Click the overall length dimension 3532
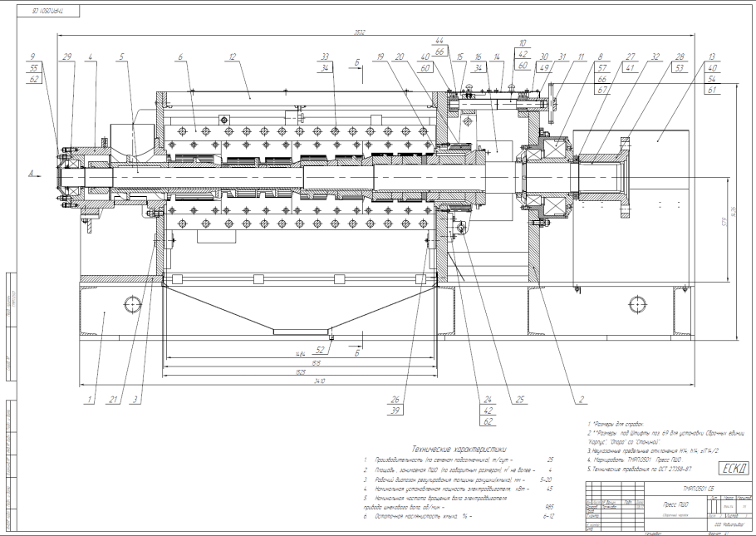The height and width of the screenshot is (536, 756). (358, 31)
